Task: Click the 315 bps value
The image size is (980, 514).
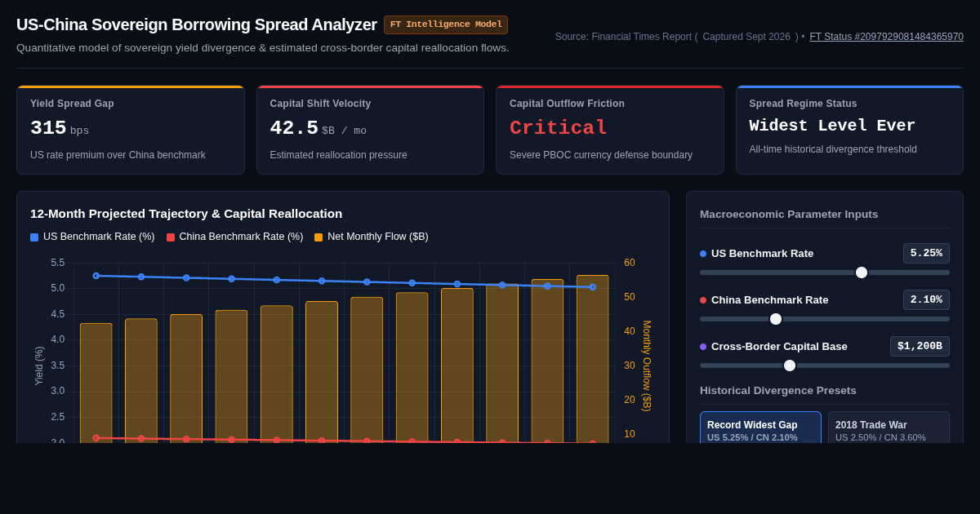Action: pos(60,129)
